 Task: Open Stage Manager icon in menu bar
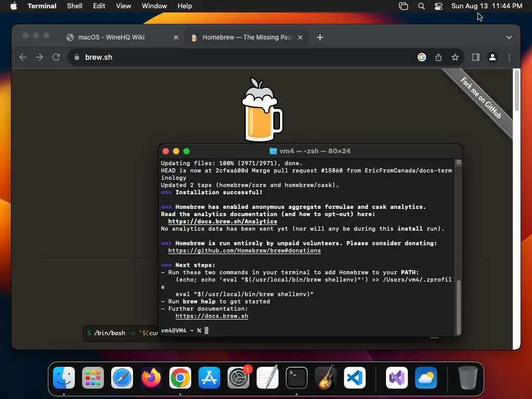coord(403,6)
